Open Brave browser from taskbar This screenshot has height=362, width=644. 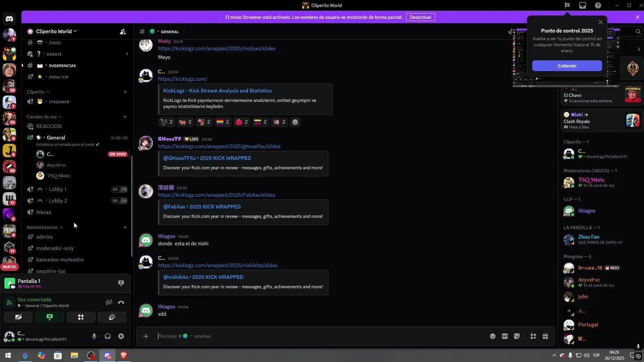[124, 355]
